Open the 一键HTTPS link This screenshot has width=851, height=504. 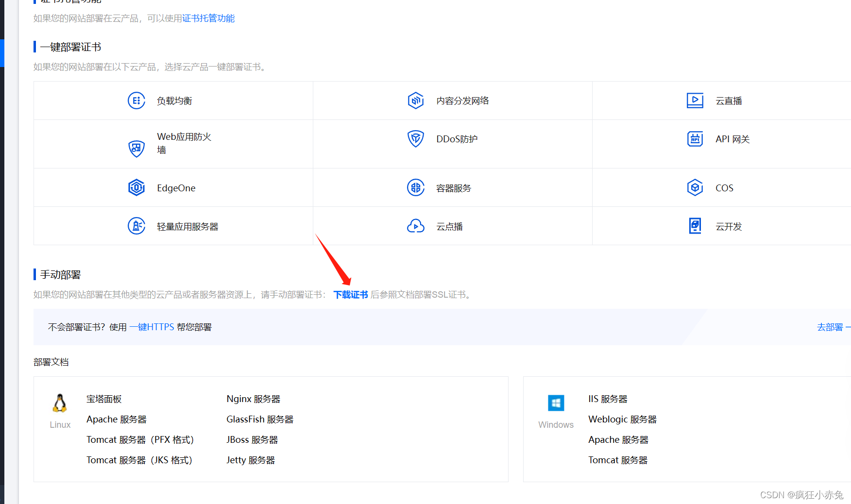point(152,327)
